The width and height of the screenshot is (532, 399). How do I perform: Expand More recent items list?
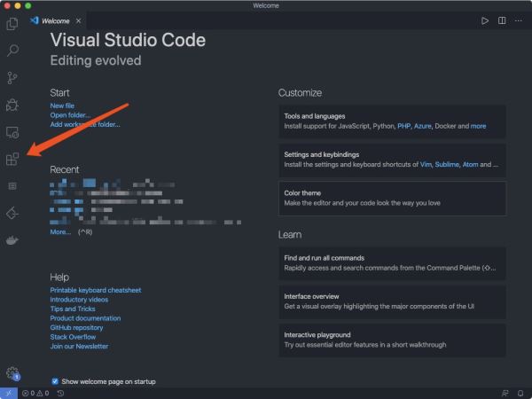click(x=60, y=231)
